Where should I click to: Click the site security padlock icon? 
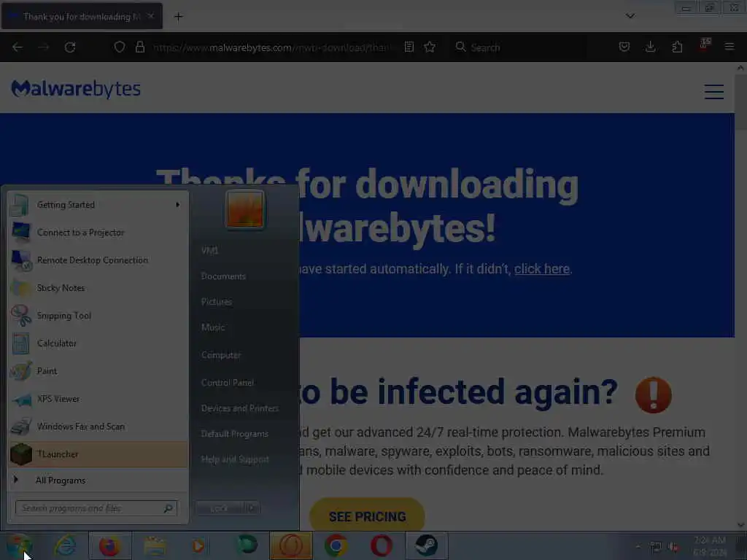click(139, 47)
